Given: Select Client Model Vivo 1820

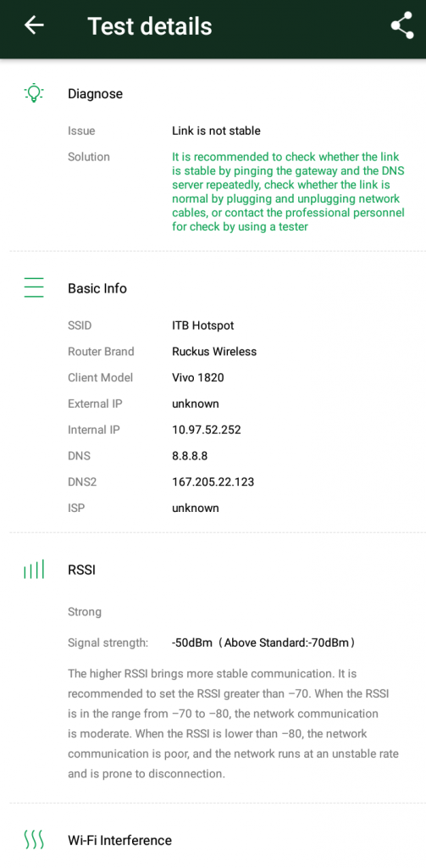Looking at the screenshot, I should click(198, 377).
